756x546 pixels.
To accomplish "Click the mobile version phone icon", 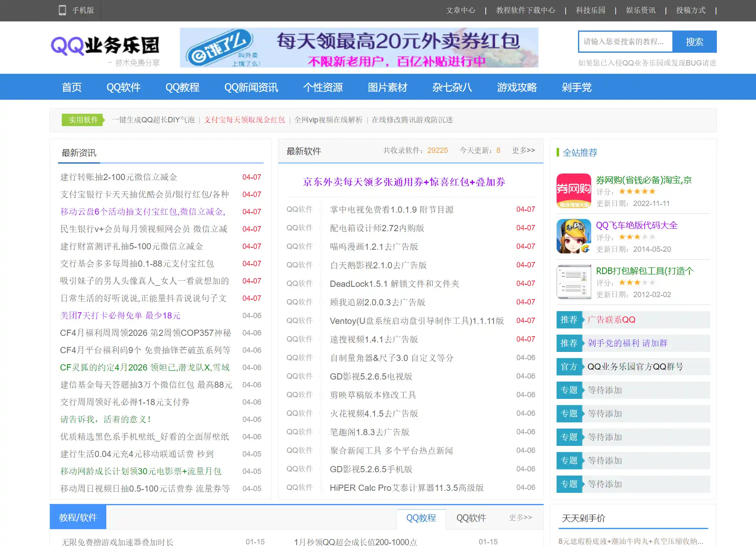I will [x=62, y=10].
